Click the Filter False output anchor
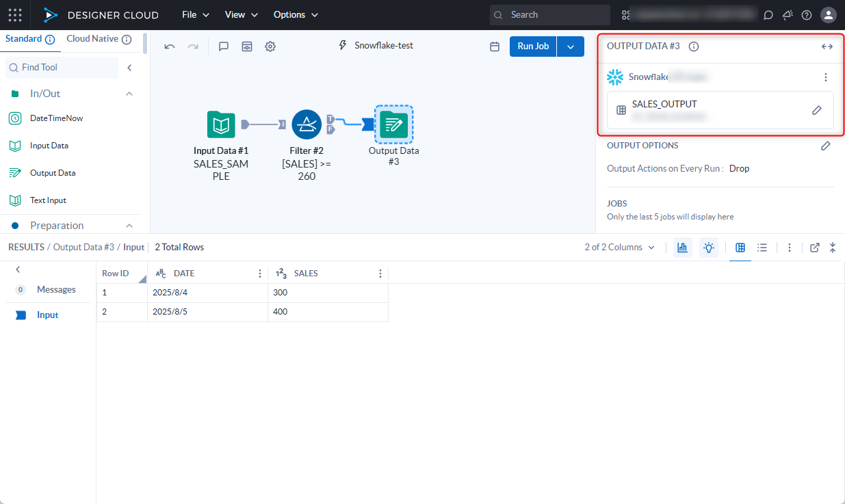Screen dimensions: 845x504 click(330, 129)
